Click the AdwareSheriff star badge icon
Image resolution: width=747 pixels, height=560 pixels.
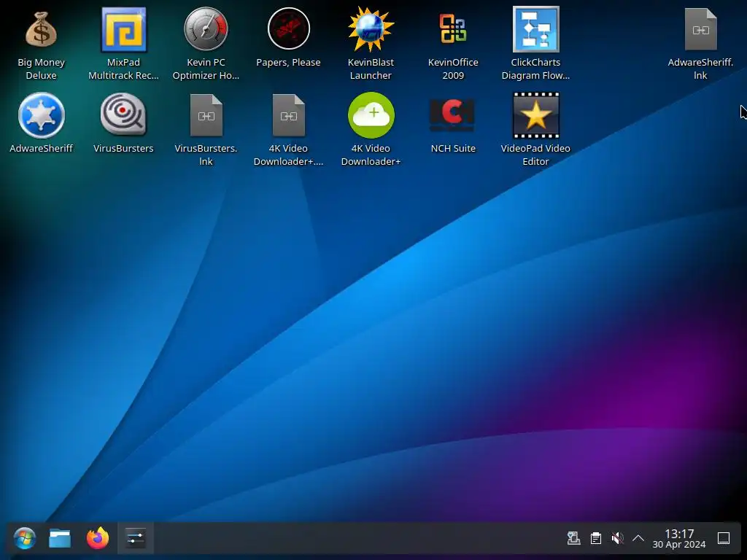click(41, 115)
